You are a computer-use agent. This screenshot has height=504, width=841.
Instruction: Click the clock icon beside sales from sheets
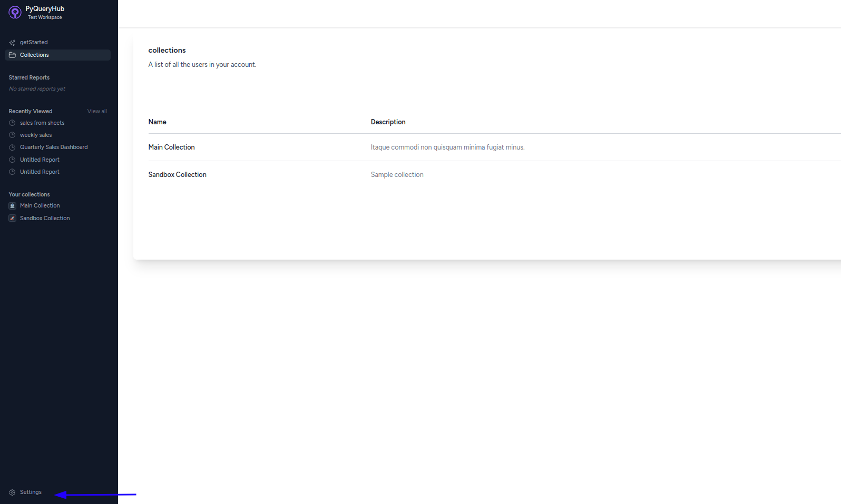pyautogui.click(x=12, y=123)
